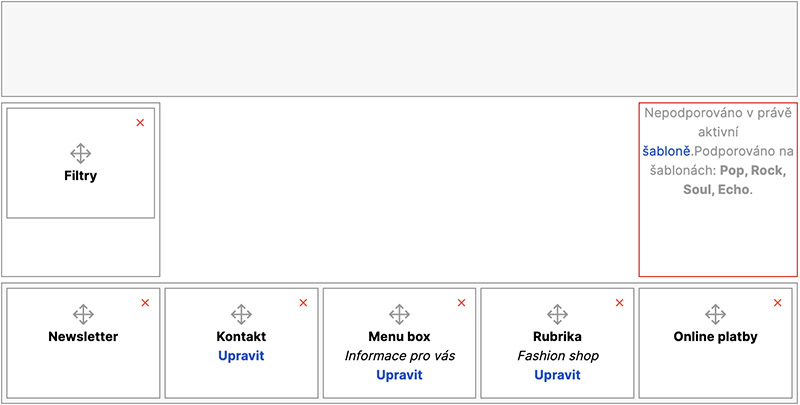
Task: Open Upravit link under Kontakt
Action: click(241, 356)
